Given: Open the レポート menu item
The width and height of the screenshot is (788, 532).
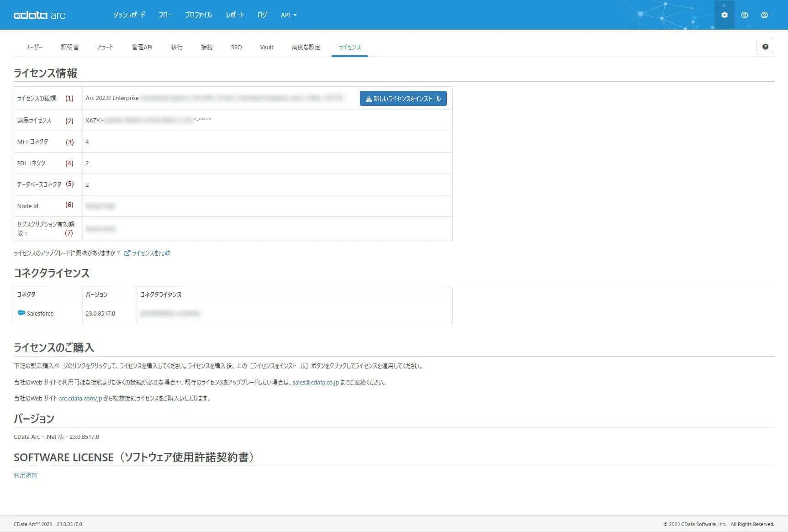Looking at the screenshot, I should (x=235, y=15).
